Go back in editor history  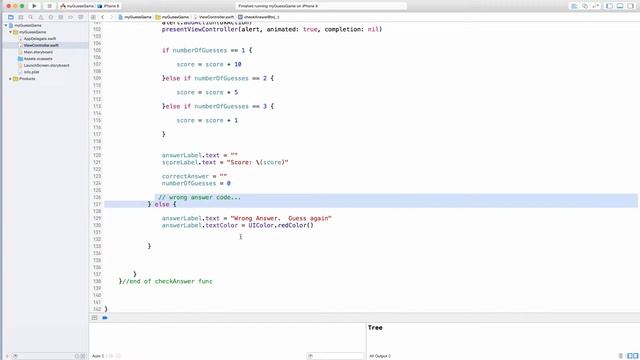point(103,17)
